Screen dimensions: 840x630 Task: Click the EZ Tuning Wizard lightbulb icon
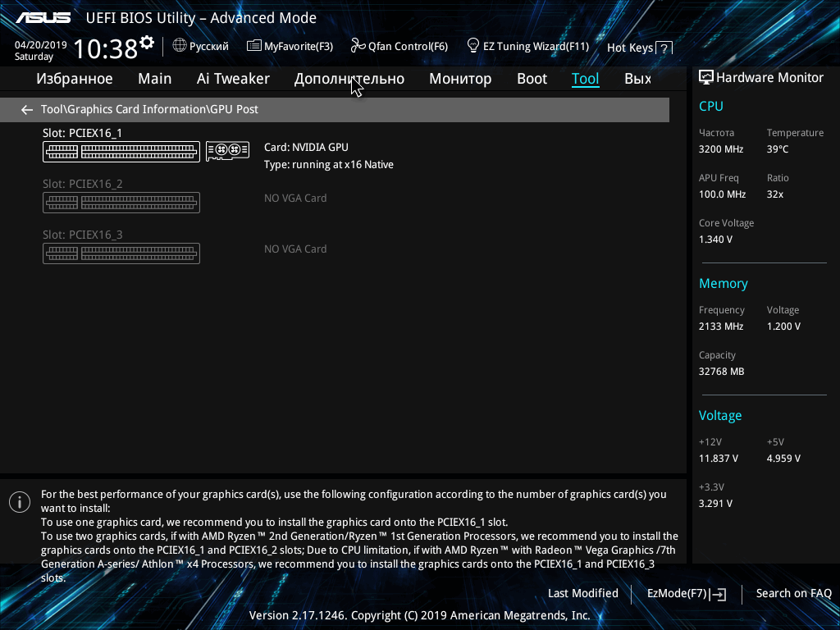[473, 45]
